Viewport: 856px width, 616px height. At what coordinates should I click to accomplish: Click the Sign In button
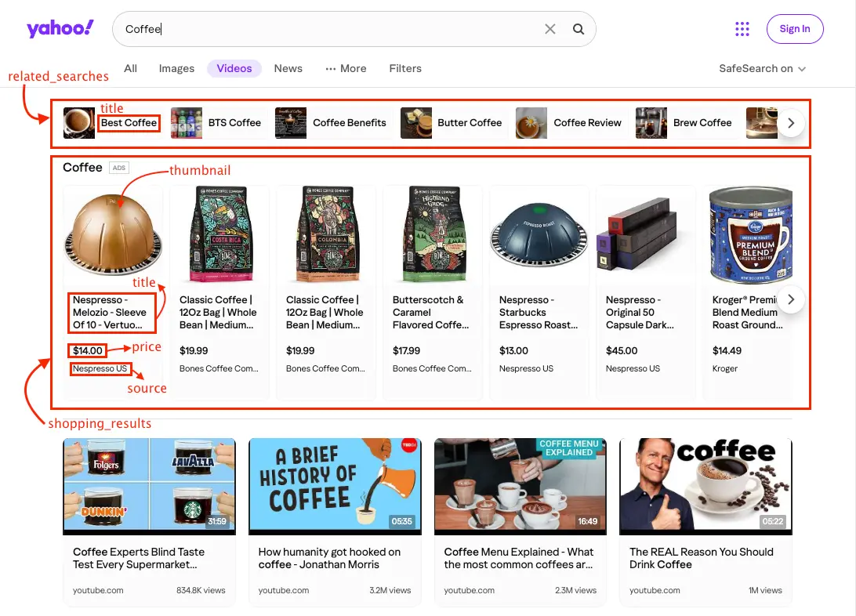[x=794, y=29]
